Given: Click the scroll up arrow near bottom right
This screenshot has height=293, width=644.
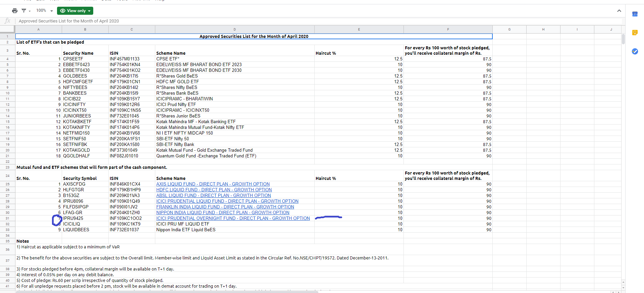Looking at the screenshot, I should click(623, 282).
